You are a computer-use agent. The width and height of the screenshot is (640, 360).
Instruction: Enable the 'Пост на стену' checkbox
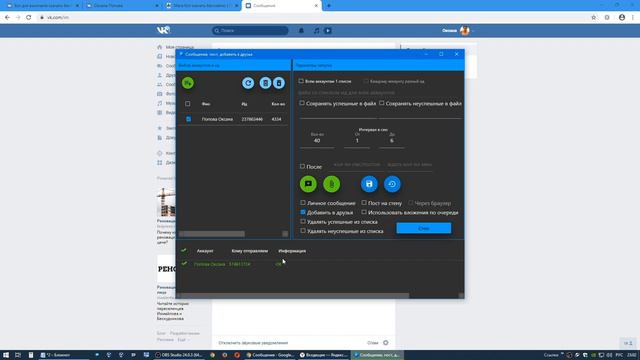click(x=364, y=203)
